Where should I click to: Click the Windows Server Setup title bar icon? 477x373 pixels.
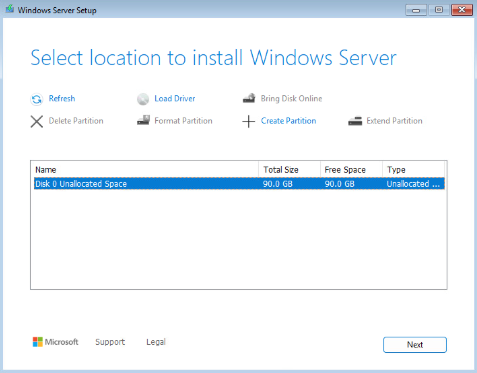(10, 9)
